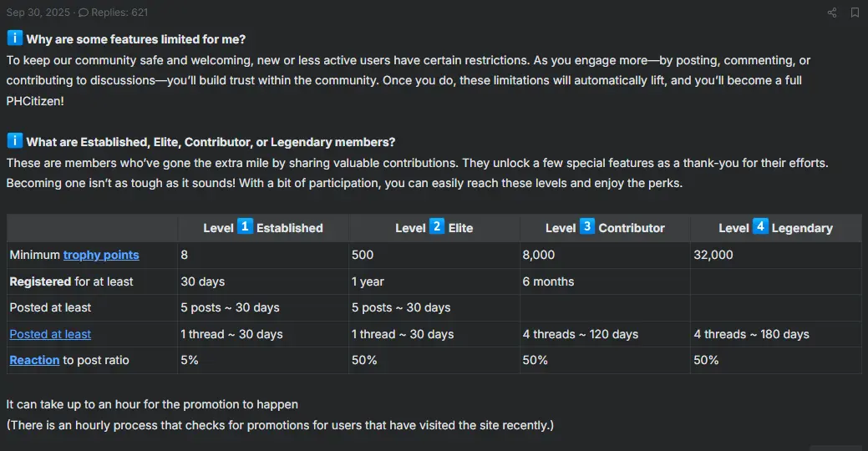Click the replies speech bubble icon
The width and height of the screenshot is (868, 451).
[83, 13]
